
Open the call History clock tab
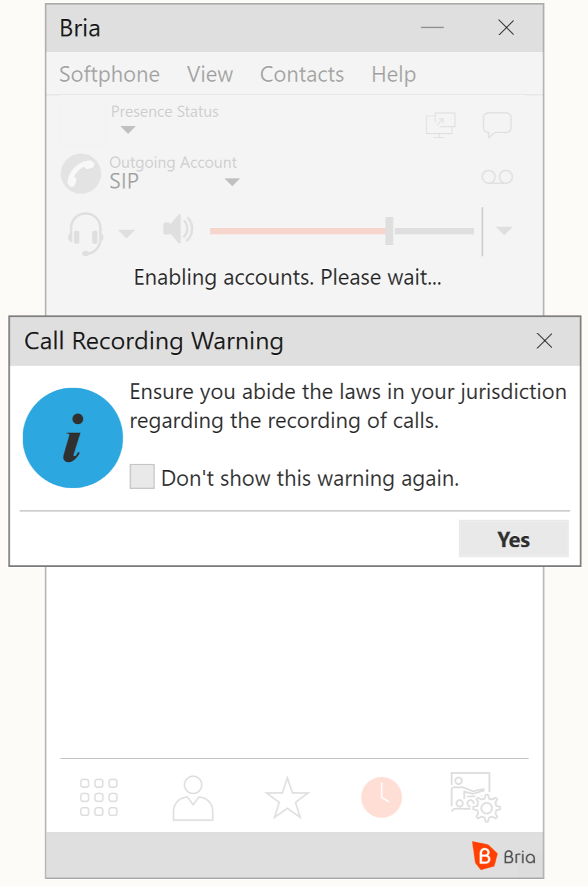pyautogui.click(x=381, y=797)
